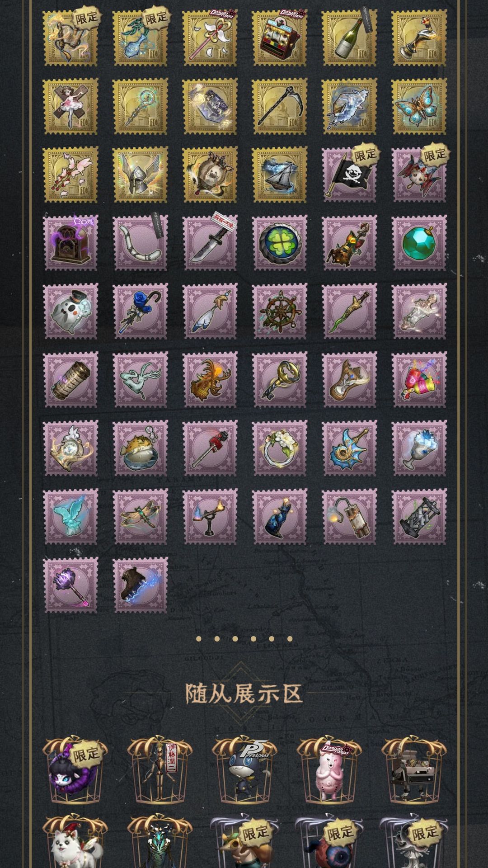Click the blue rose umbrella stamp
Viewport: 488px width, 868px height.
pos(140,311)
